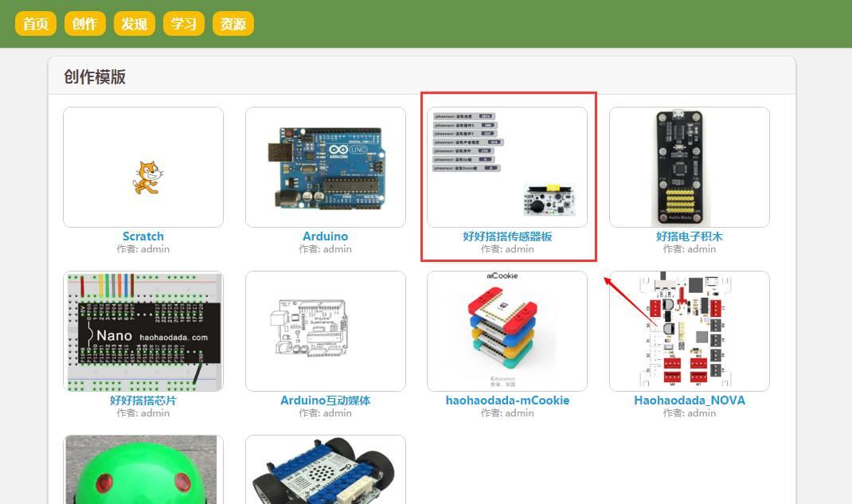Click author text under 好好搭搭传感器板
Viewport: 852px width, 504px height.
(507, 249)
